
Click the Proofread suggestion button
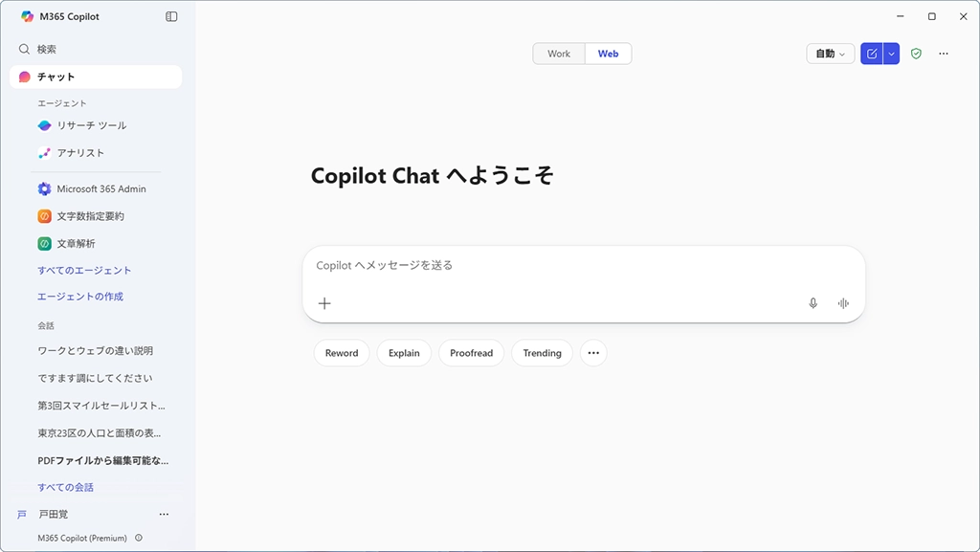coord(471,353)
